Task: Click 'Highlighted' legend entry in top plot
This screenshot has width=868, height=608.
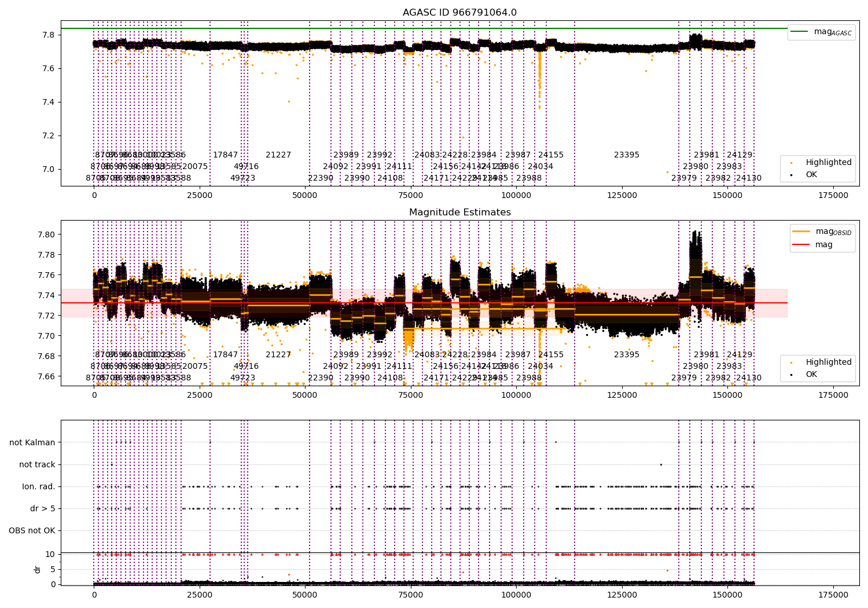Action: [822, 162]
